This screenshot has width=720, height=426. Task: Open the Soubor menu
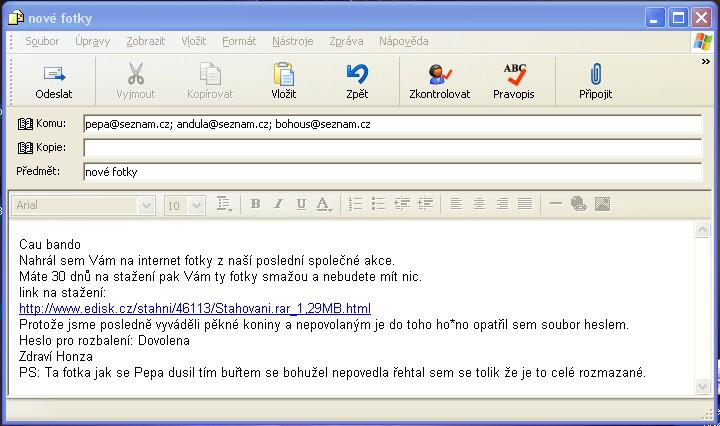42,41
